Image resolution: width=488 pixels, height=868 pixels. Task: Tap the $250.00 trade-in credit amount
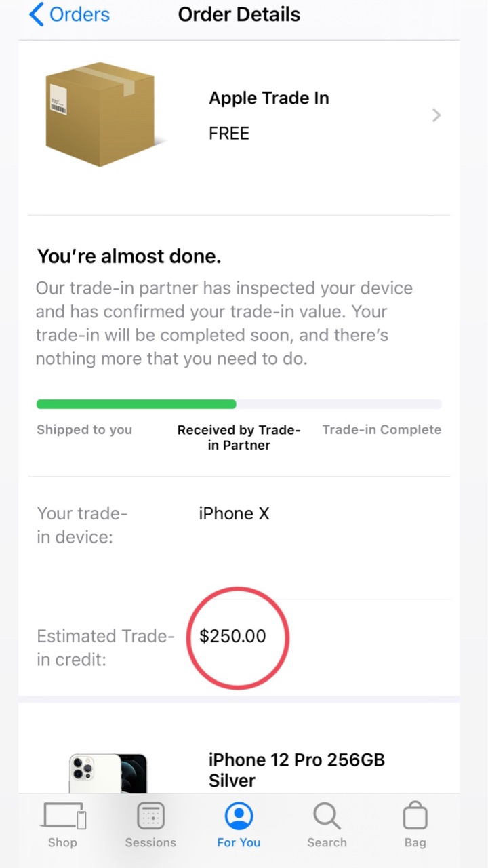232,636
